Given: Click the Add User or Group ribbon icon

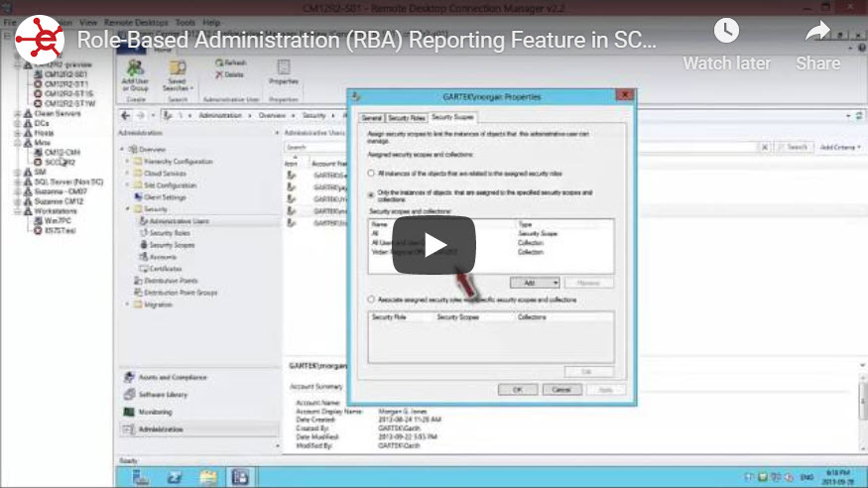Looking at the screenshot, I should (x=135, y=75).
